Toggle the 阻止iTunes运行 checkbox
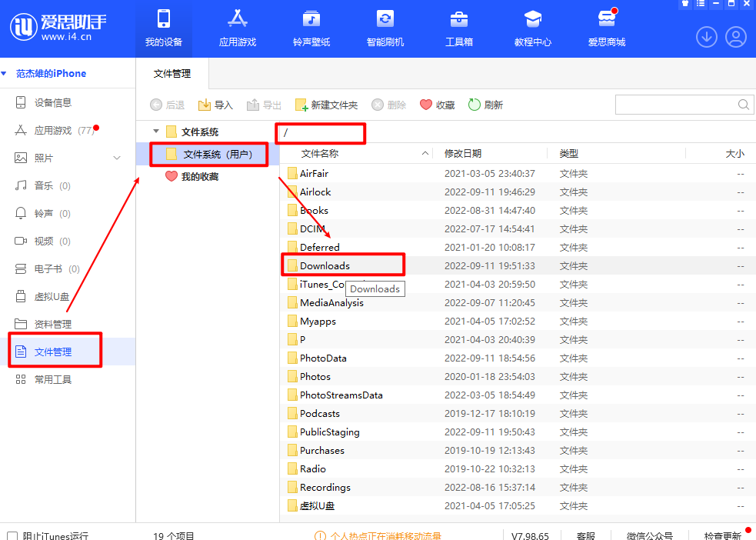 [12, 535]
